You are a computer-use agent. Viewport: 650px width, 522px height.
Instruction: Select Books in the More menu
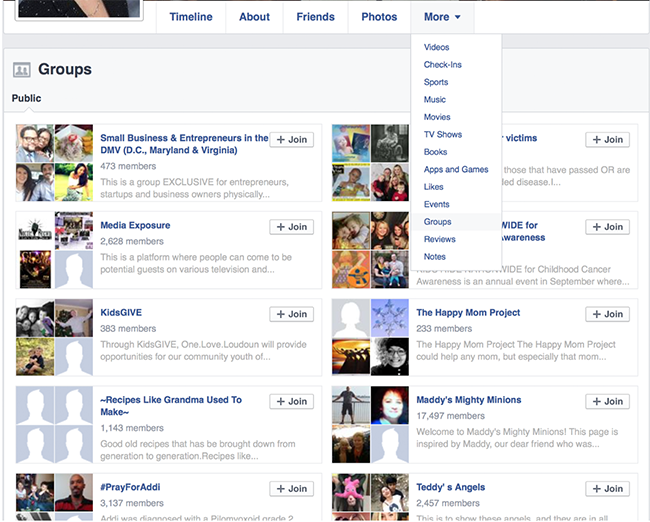click(435, 152)
